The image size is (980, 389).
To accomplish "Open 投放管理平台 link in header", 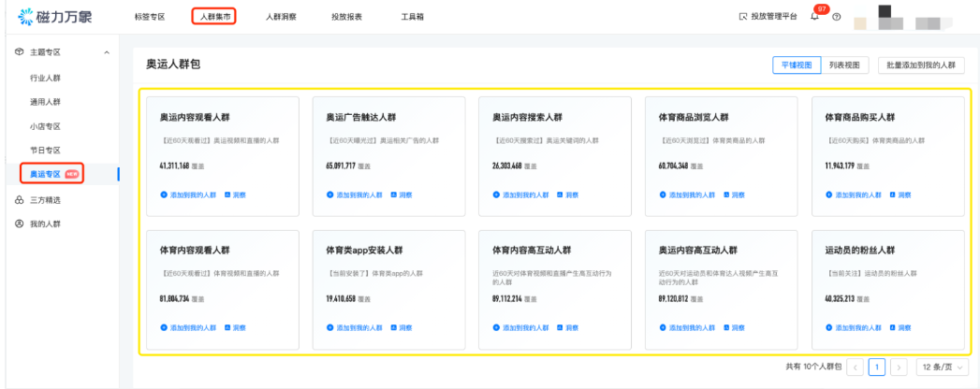I will click(768, 17).
